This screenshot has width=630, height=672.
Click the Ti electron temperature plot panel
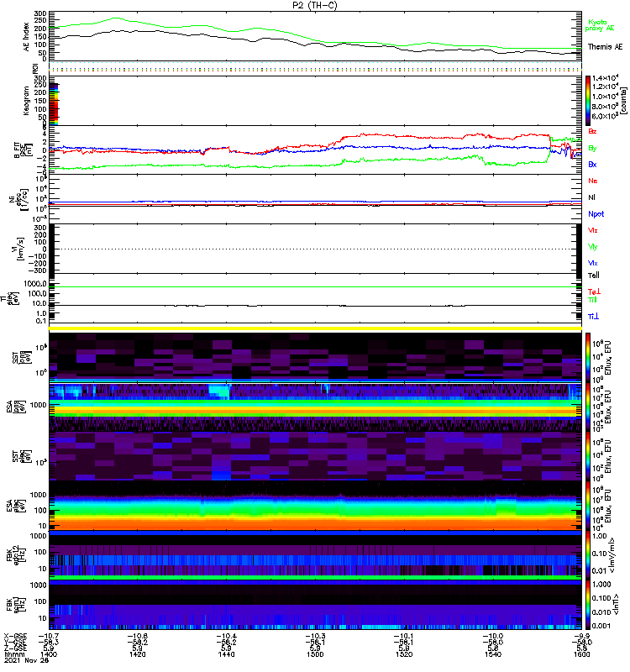(x=316, y=298)
